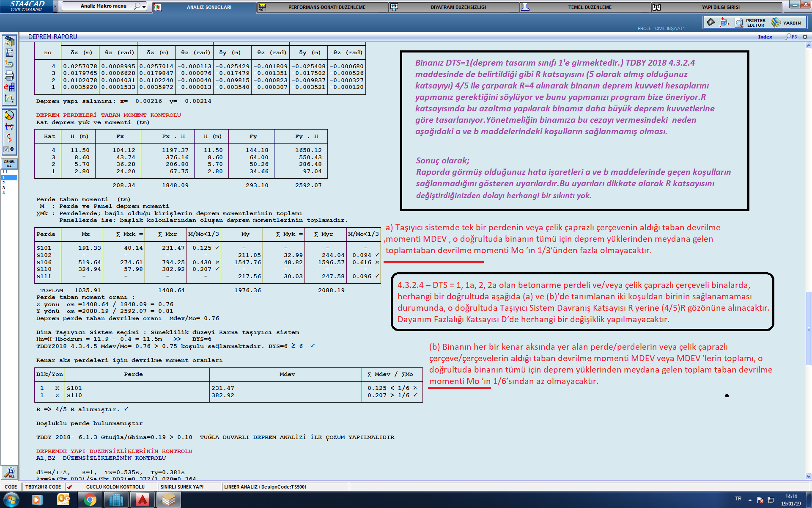
Task: Open Google Chrome from the taskbar
Action: pyautogui.click(x=90, y=500)
